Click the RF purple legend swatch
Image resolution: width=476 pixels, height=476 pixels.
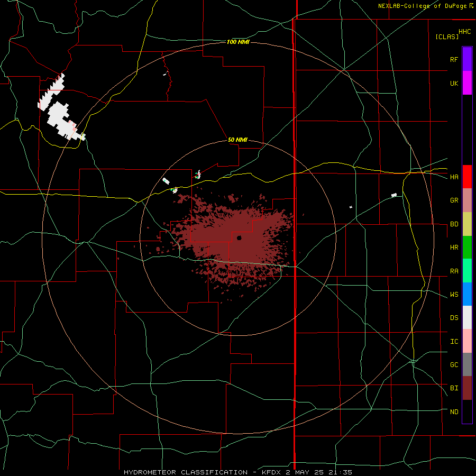(467, 59)
